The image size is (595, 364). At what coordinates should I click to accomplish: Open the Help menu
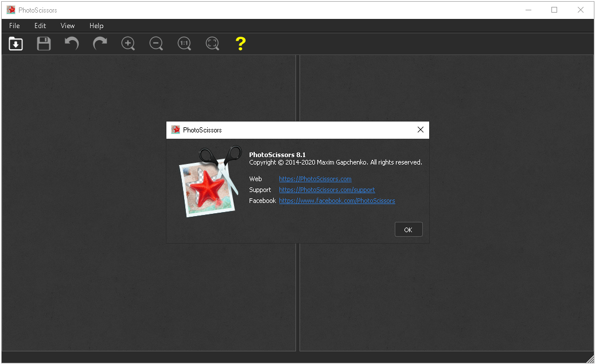tap(96, 26)
